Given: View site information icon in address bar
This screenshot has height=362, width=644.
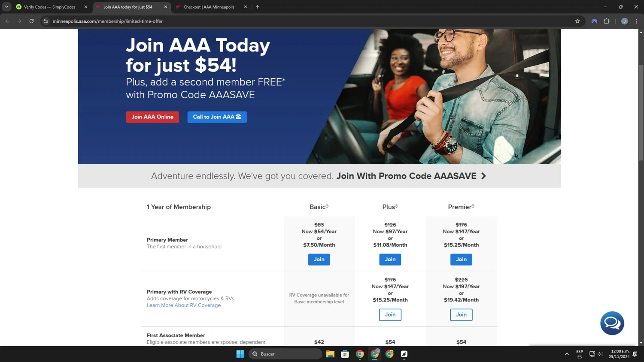Looking at the screenshot, I should coord(46,21).
